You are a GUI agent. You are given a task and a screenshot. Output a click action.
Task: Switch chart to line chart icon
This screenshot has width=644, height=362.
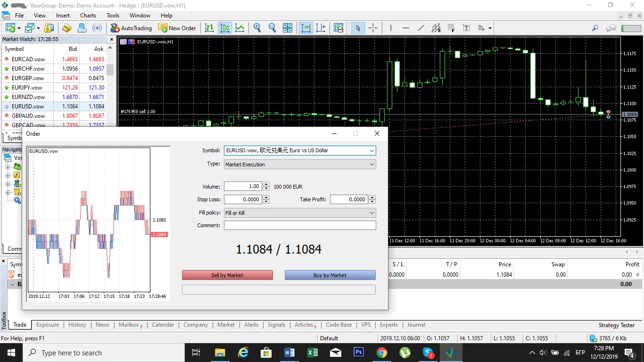[239, 28]
